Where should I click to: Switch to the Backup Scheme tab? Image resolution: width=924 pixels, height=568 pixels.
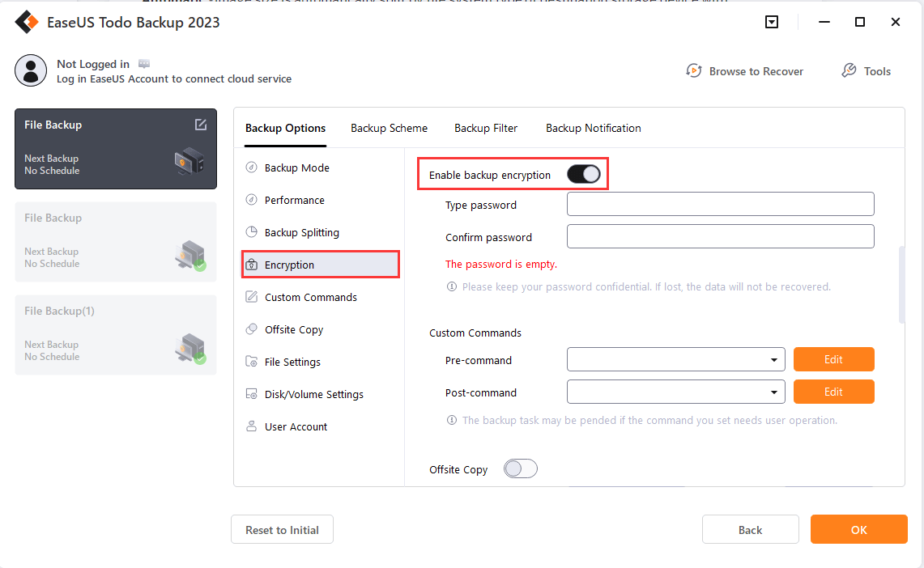pyautogui.click(x=389, y=128)
